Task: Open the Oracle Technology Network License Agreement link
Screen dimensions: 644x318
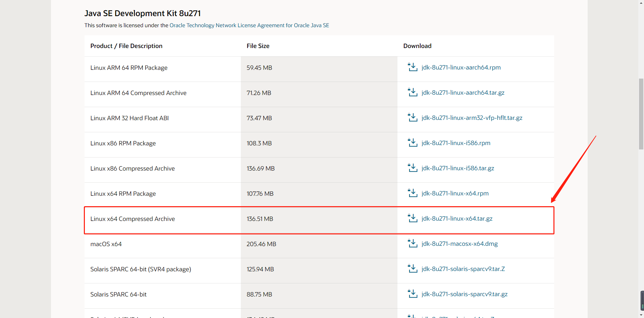Action: click(249, 25)
